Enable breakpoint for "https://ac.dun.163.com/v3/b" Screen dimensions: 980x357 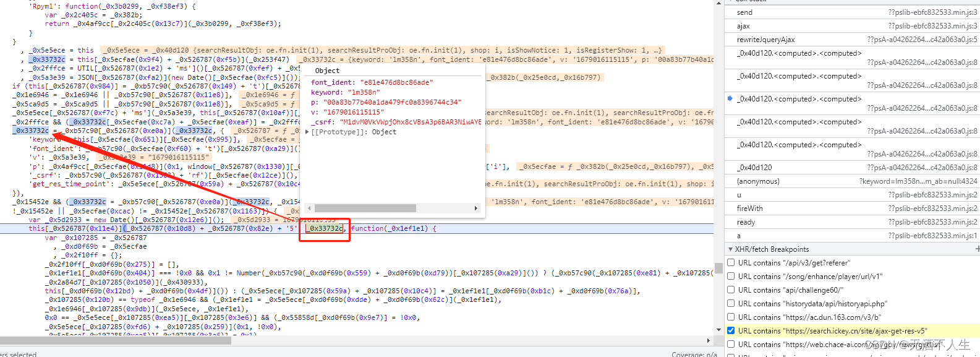pos(731,317)
